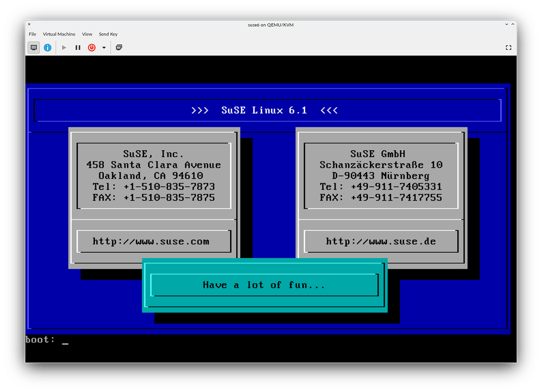Pause the virtual machine
The image size is (542, 392).
tap(78, 48)
